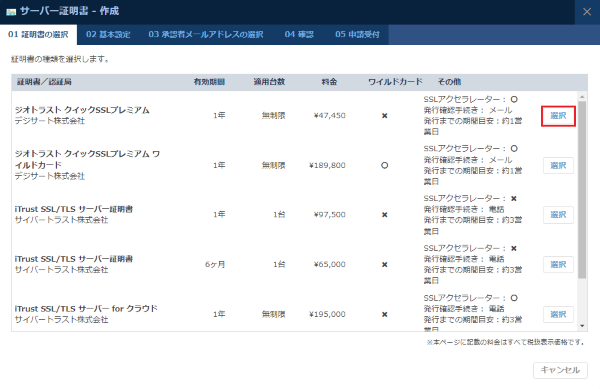The image size is (600, 389).
Task: Close the certificate creation dialog
Action: tap(587, 12)
